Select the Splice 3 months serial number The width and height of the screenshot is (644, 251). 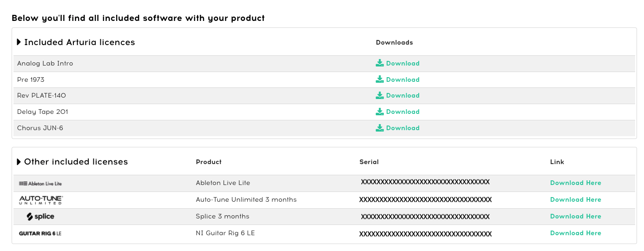tap(425, 217)
